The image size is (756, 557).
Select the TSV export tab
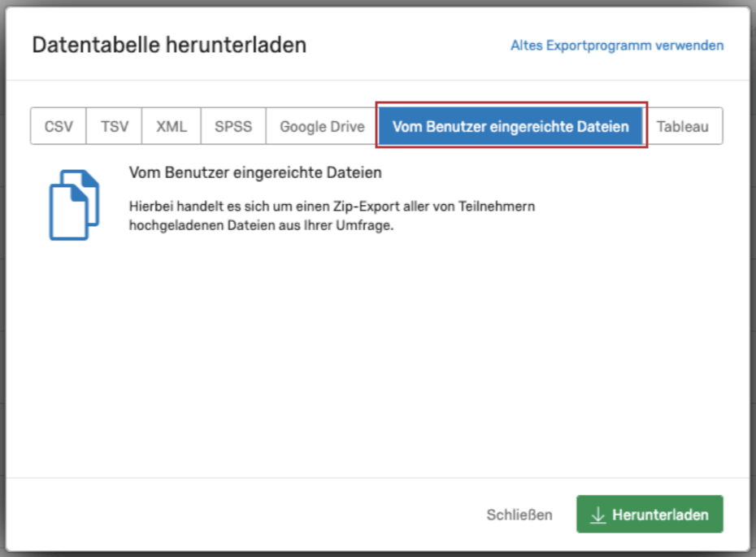(115, 126)
